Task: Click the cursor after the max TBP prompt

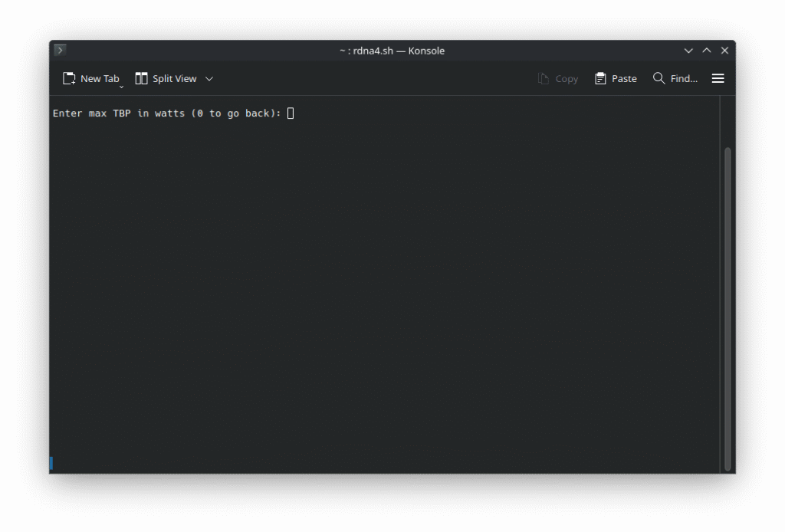Action: pos(291,113)
